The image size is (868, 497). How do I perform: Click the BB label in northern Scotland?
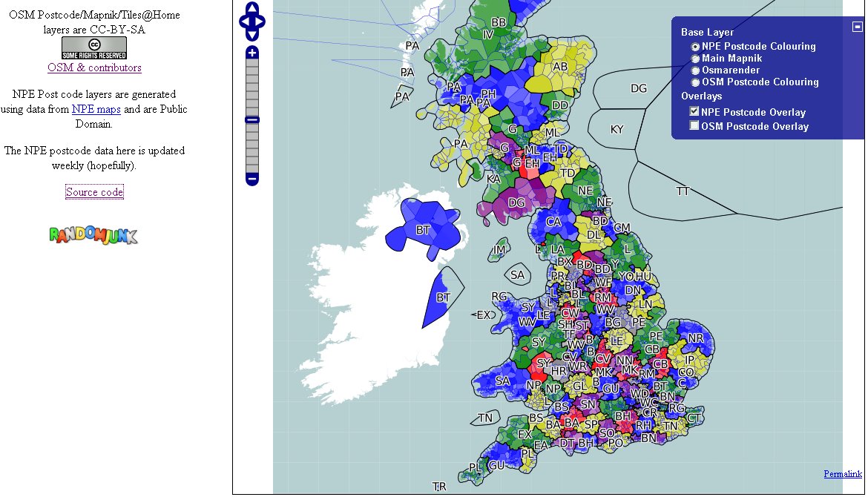pyautogui.click(x=499, y=23)
